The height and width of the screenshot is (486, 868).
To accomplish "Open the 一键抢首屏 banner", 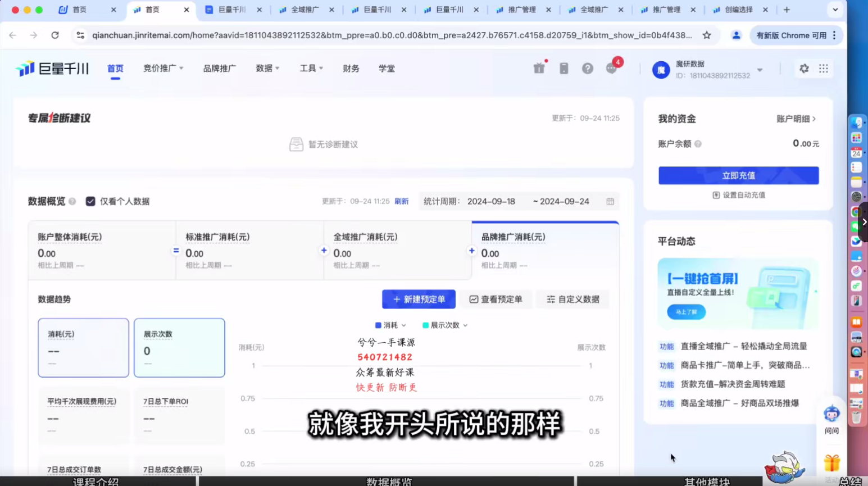I will [738, 293].
